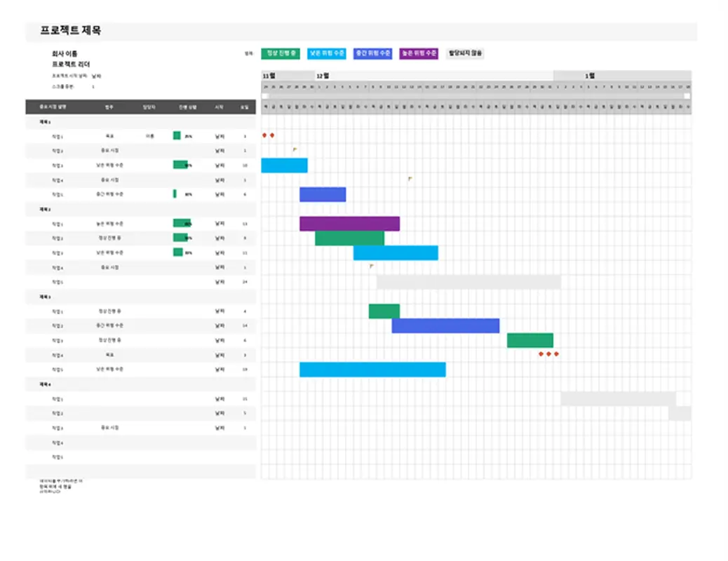Click the 회사 이름 field

tap(65, 53)
